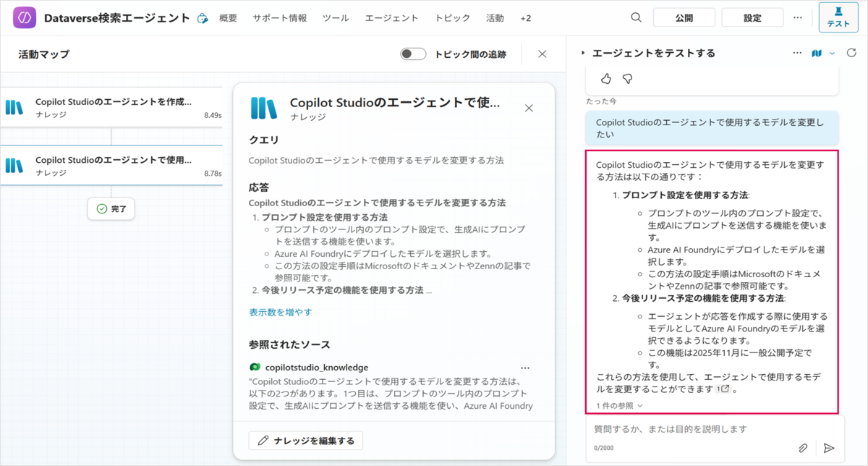The width and height of the screenshot is (868, 466).
Task: Click the green copilotstudio_knowledge source icon
Action: pyautogui.click(x=255, y=367)
